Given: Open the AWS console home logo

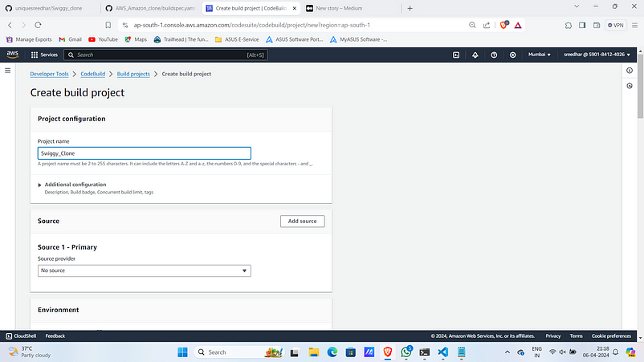Looking at the screenshot, I should [x=12, y=55].
